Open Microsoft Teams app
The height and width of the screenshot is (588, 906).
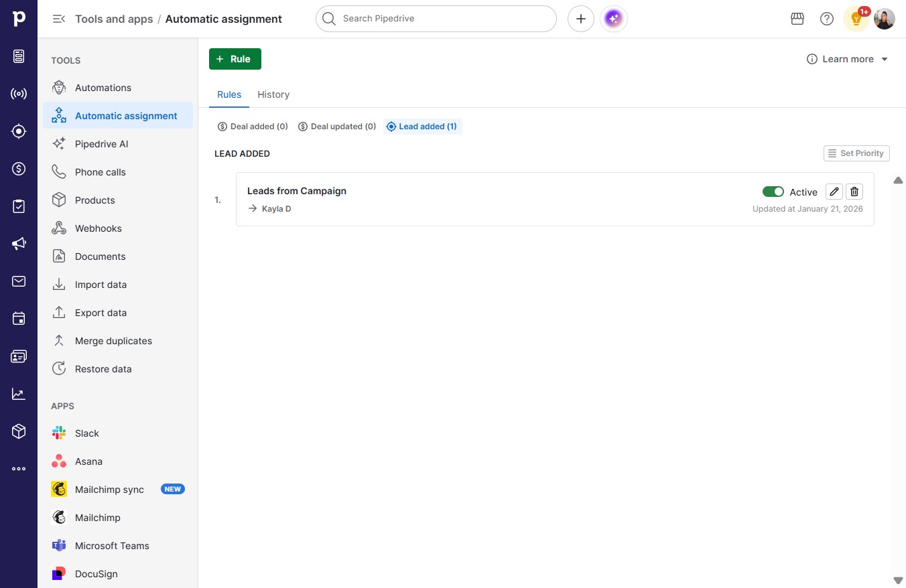pos(118,546)
